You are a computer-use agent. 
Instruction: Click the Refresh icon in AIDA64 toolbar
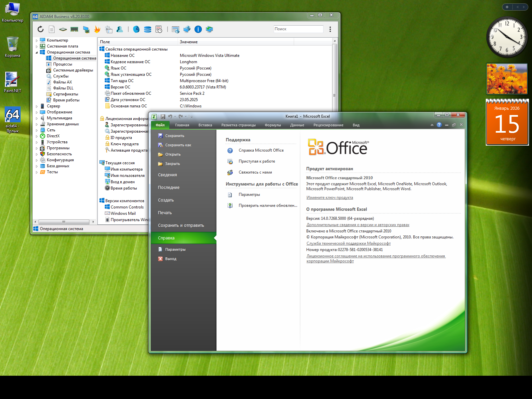coord(41,29)
